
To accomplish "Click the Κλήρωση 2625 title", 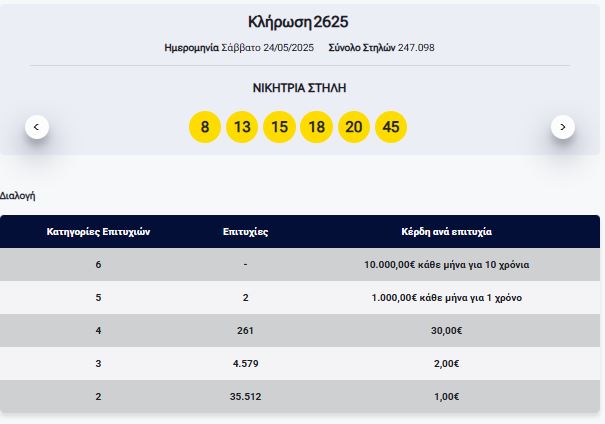I will tap(301, 22).
